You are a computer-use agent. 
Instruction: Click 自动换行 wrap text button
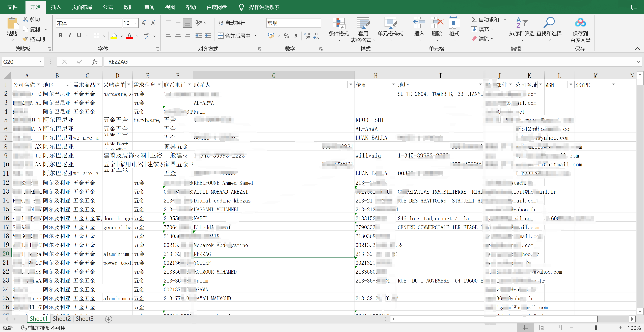pos(232,23)
